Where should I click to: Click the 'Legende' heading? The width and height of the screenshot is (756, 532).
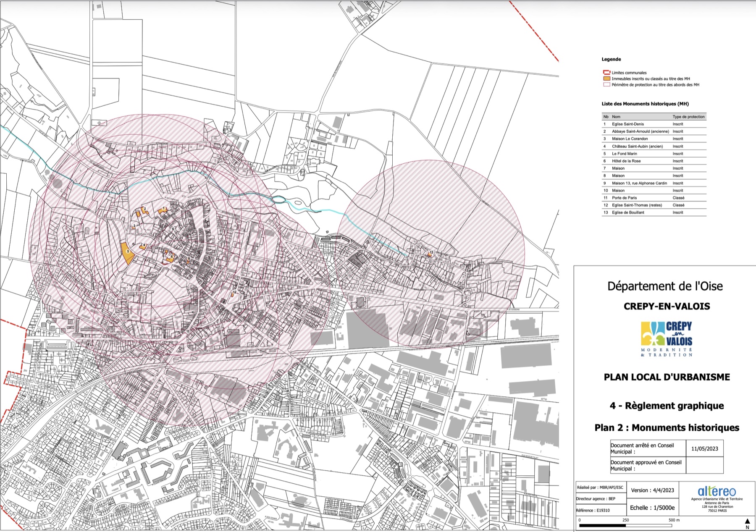611,59
